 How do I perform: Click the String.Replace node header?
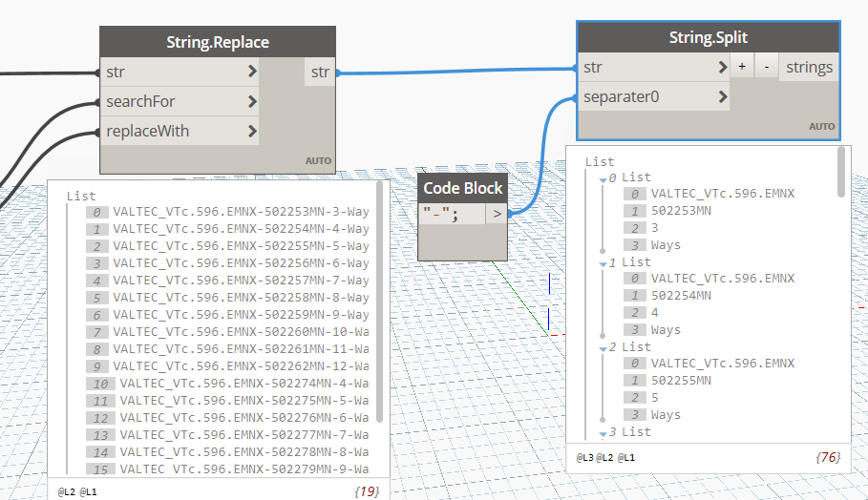(218, 42)
